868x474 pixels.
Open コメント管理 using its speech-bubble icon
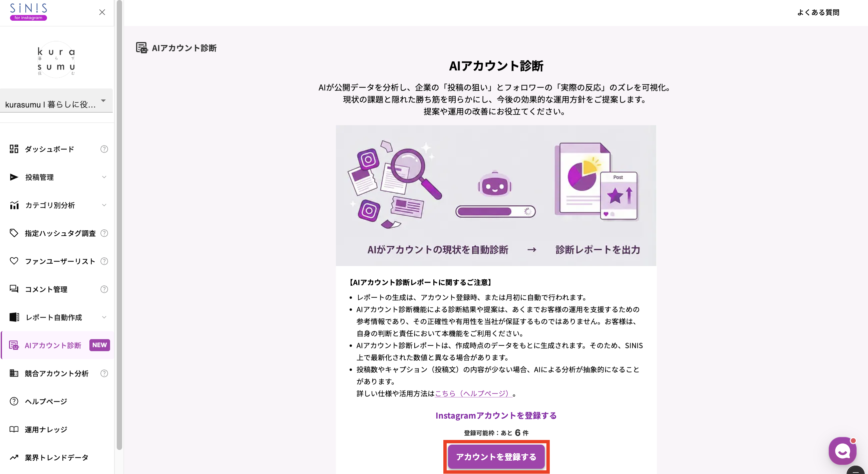[x=13, y=289]
